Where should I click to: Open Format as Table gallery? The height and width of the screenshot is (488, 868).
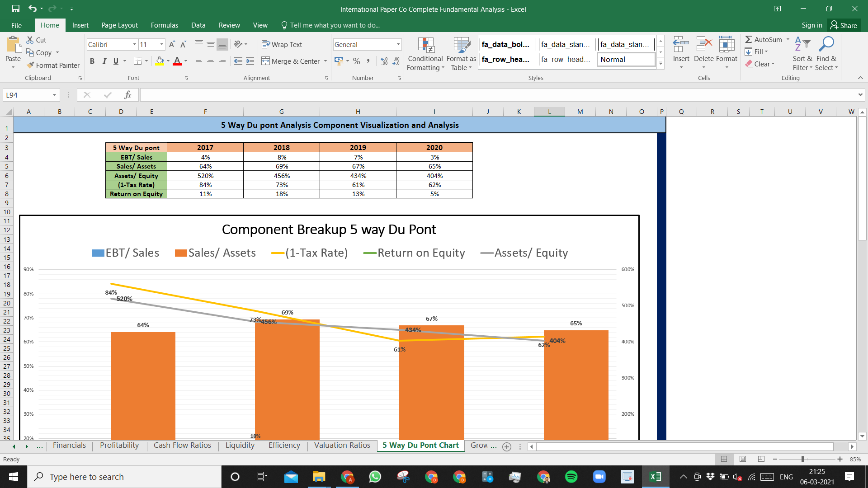[461, 54]
